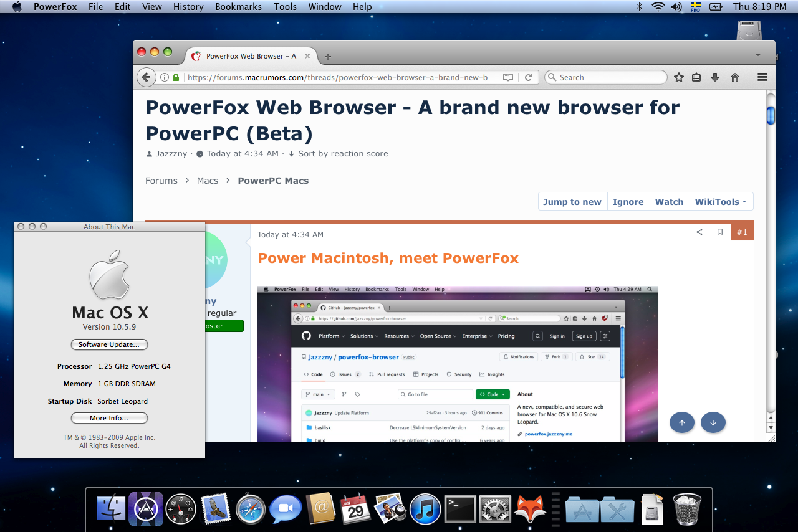
Task: Show bookmarks list icon in toolbar
Action: (697, 77)
